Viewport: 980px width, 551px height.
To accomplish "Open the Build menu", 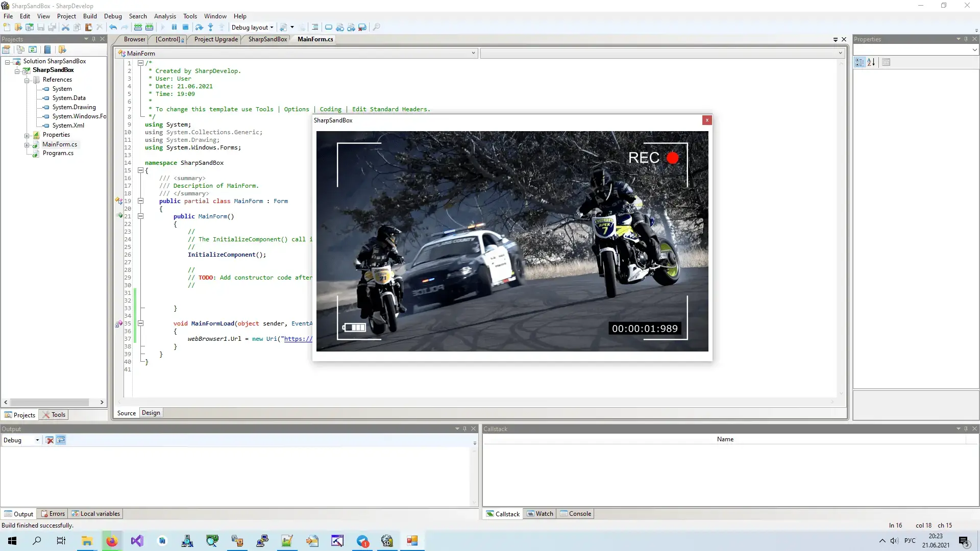I will pyautogui.click(x=90, y=16).
